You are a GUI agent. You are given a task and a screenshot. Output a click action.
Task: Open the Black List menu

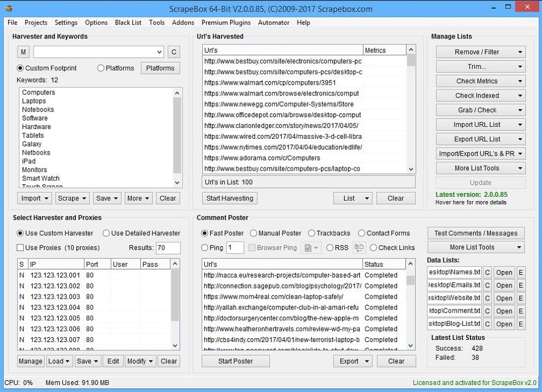pos(128,22)
